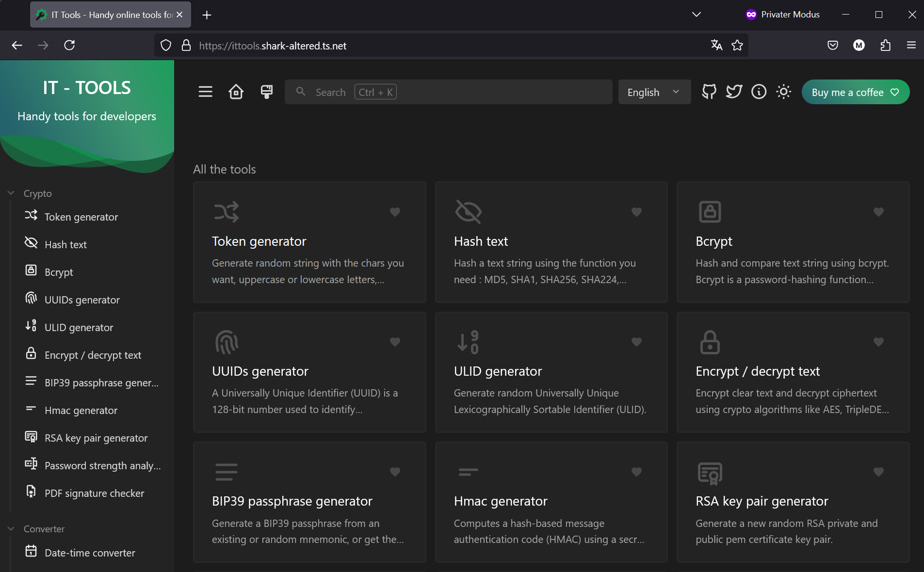
Task: Open RSA key pair generator sidebar item
Action: click(96, 438)
